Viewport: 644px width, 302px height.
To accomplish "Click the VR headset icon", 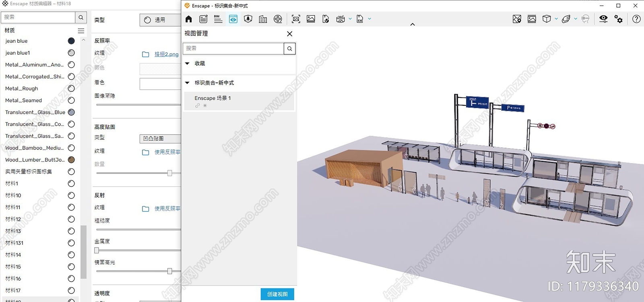I will pyautogui.click(x=586, y=19).
